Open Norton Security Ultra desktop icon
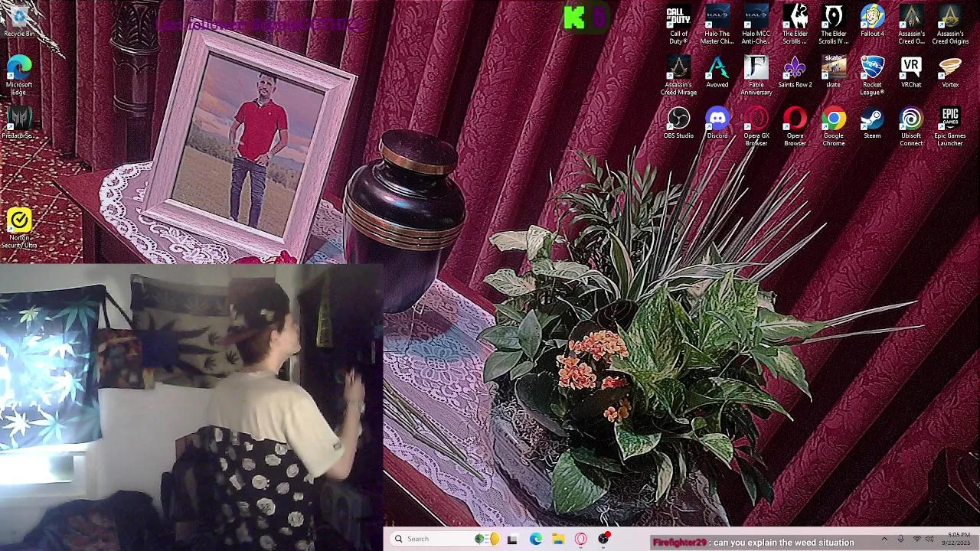The image size is (980, 551). (19, 228)
